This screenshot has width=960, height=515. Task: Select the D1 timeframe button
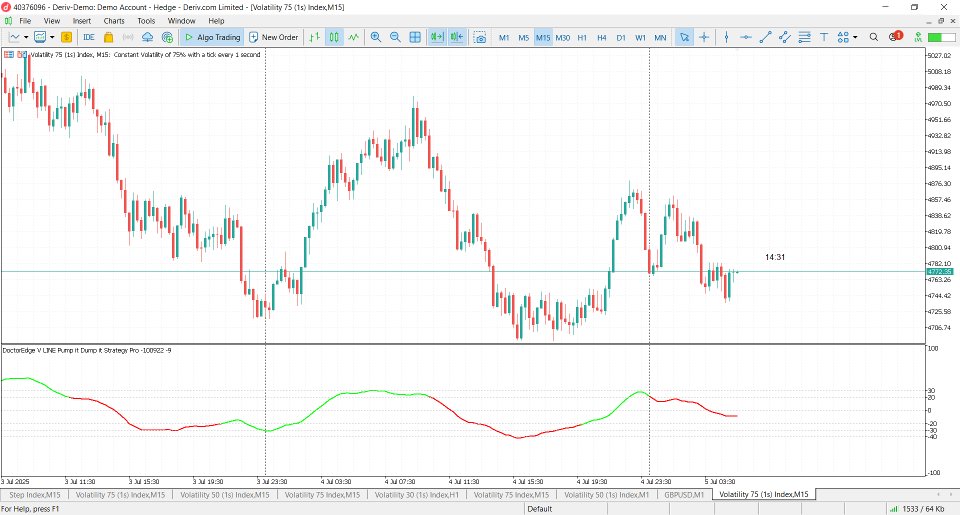pos(621,37)
